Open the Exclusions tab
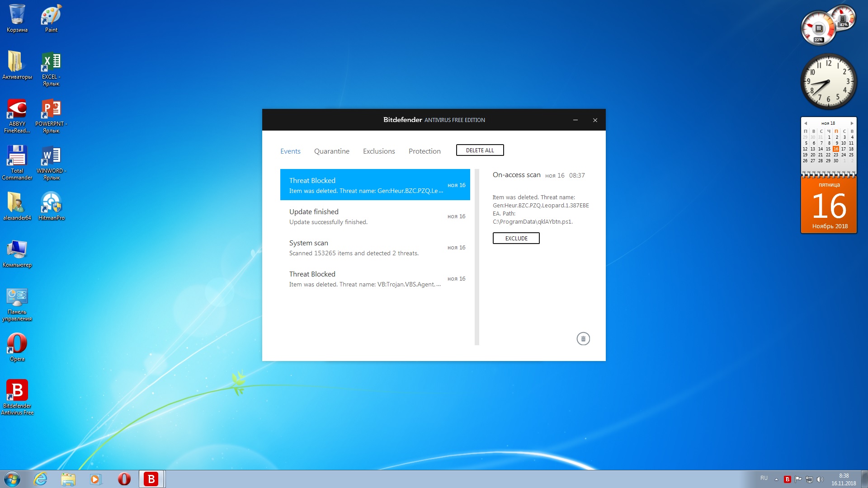This screenshot has width=868, height=488. 379,151
